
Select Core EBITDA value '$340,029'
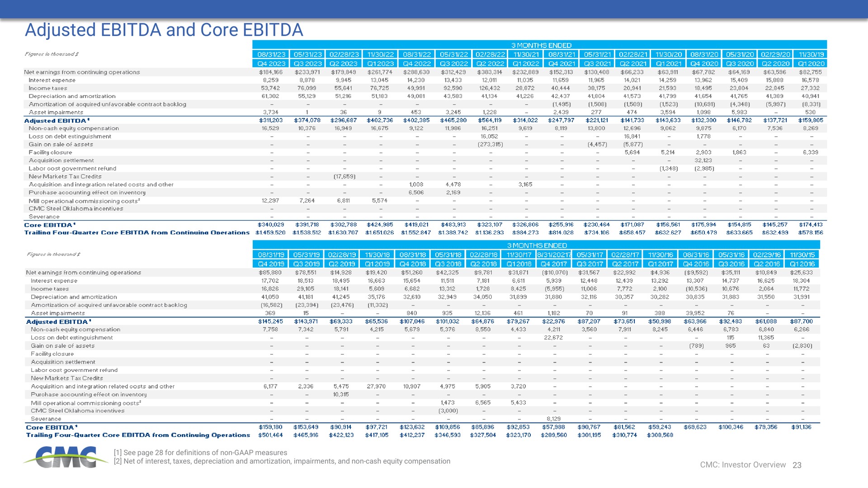[270, 225]
